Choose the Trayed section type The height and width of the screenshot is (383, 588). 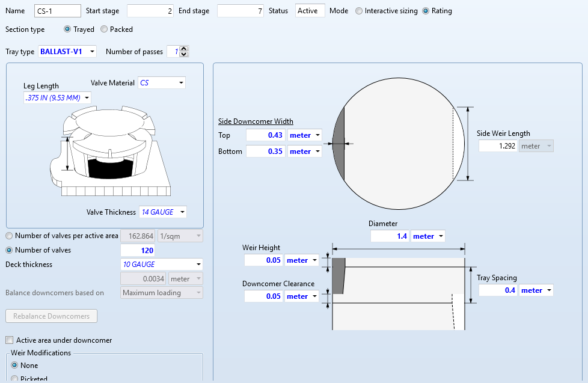(67, 29)
